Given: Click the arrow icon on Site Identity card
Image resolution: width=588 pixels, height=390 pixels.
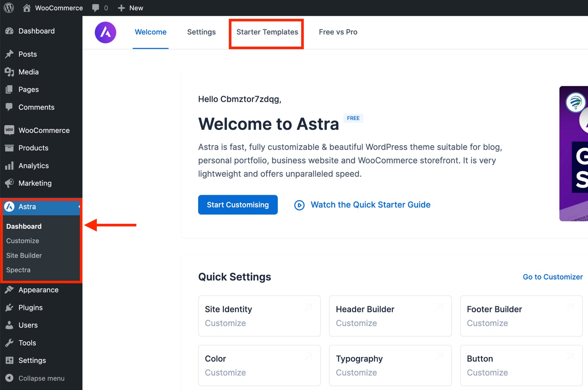Looking at the screenshot, I should 308,308.
